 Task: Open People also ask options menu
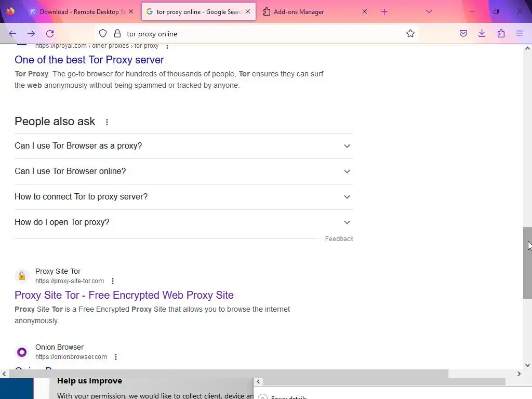pos(107,122)
